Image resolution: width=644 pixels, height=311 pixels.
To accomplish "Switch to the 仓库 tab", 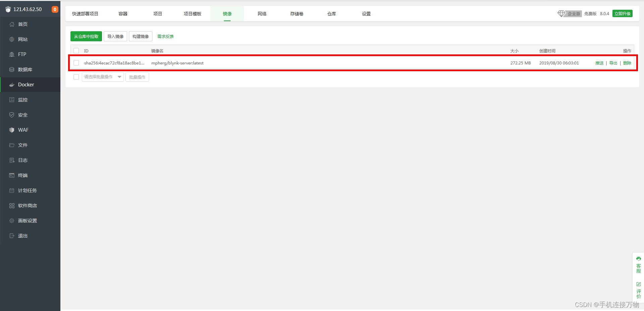I will [332, 14].
